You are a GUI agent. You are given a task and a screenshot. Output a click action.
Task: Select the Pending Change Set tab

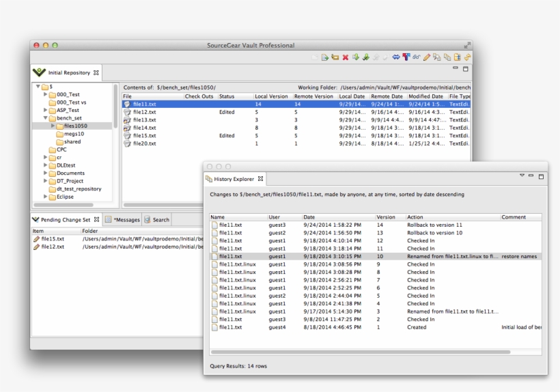(x=66, y=220)
